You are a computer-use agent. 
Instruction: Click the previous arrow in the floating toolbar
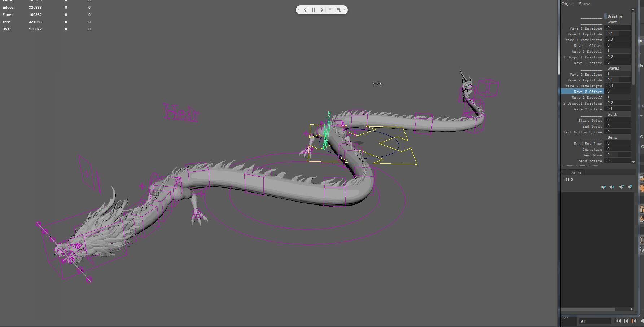coord(305,10)
